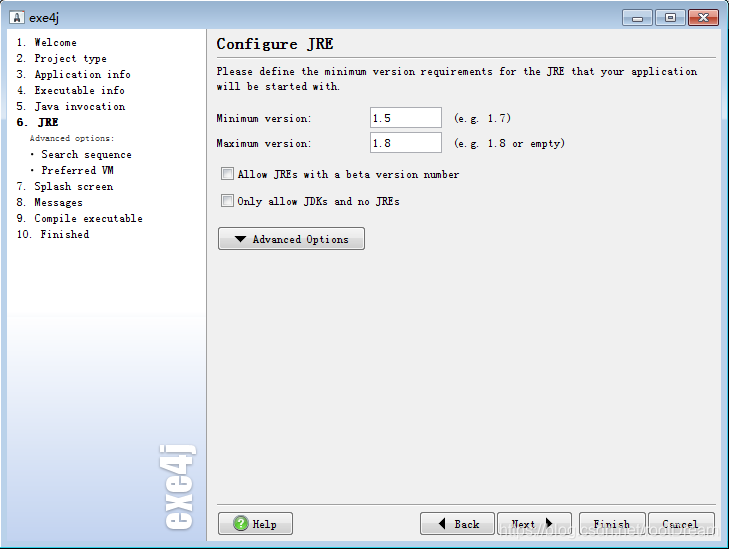Click the hint text (e.g. 1.8 or empty)
This screenshot has height=549, width=729.
coord(510,144)
